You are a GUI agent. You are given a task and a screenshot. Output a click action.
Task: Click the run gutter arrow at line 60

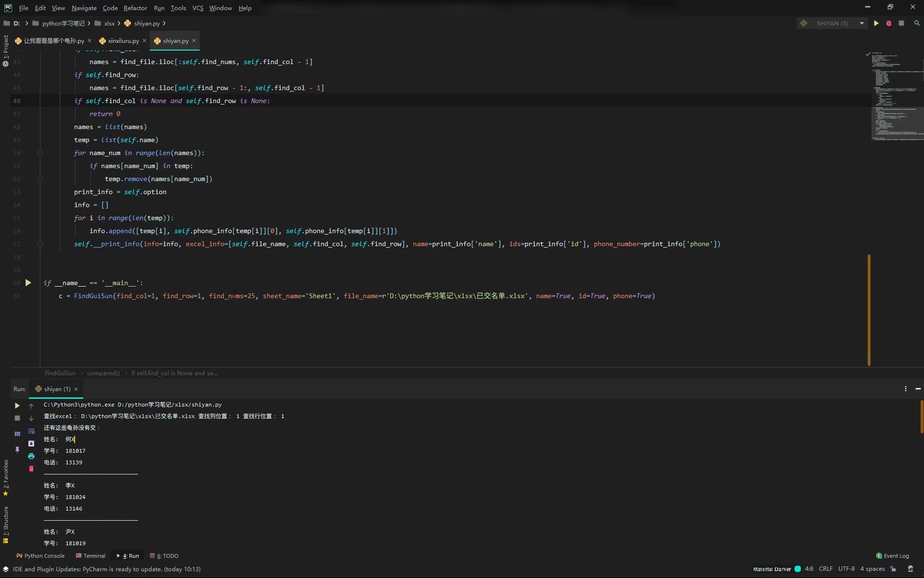tap(28, 283)
